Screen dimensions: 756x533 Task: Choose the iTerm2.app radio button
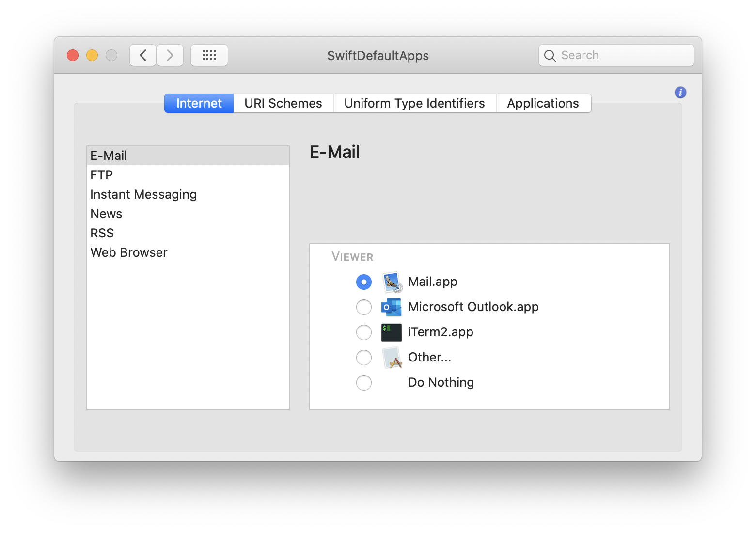pos(364,332)
